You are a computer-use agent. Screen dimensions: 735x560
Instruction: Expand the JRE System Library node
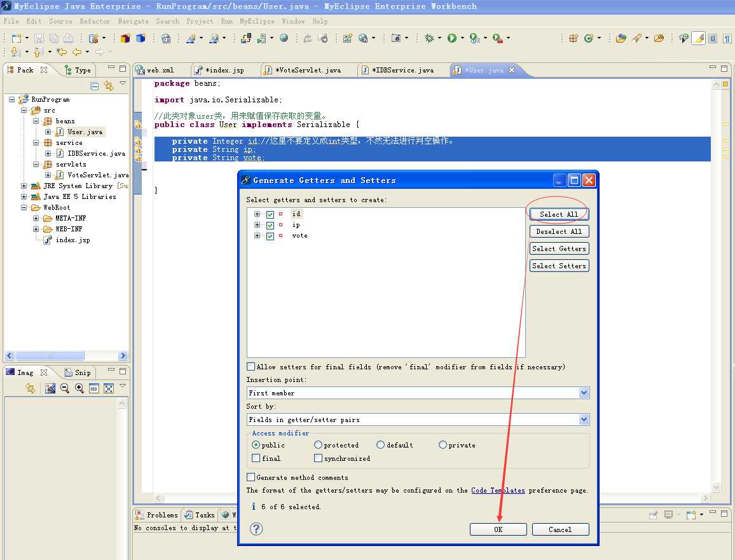tap(24, 186)
